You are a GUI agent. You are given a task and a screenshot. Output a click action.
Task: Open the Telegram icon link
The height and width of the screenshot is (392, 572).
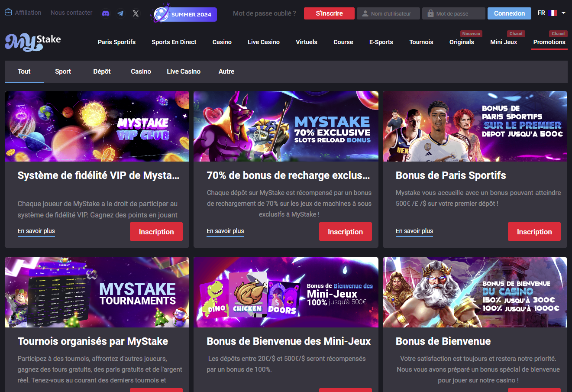pyautogui.click(x=120, y=13)
